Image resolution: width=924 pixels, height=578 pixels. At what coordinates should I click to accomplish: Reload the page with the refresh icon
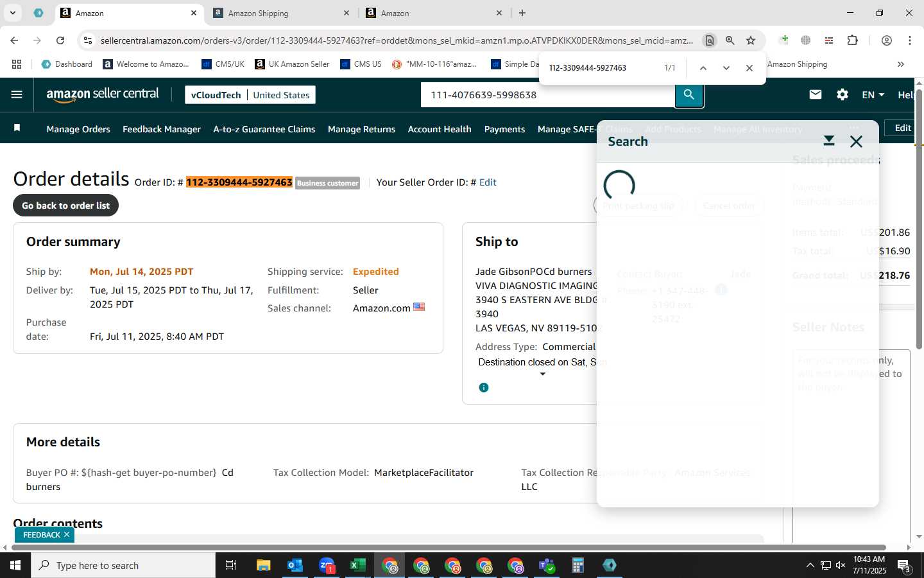pos(60,40)
